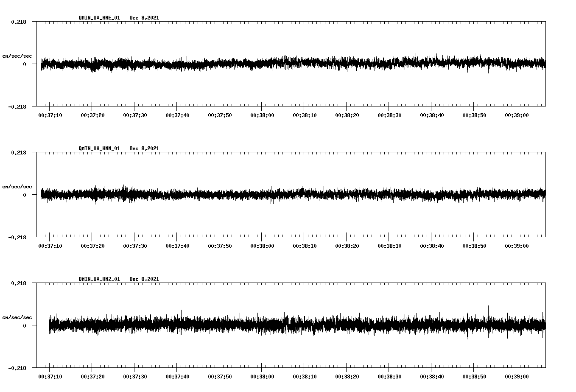Viewport: 576px width, 392px height.
Task: Click time label 00:38:20 under HNZ plot
Action: click(x=347, y=377)
